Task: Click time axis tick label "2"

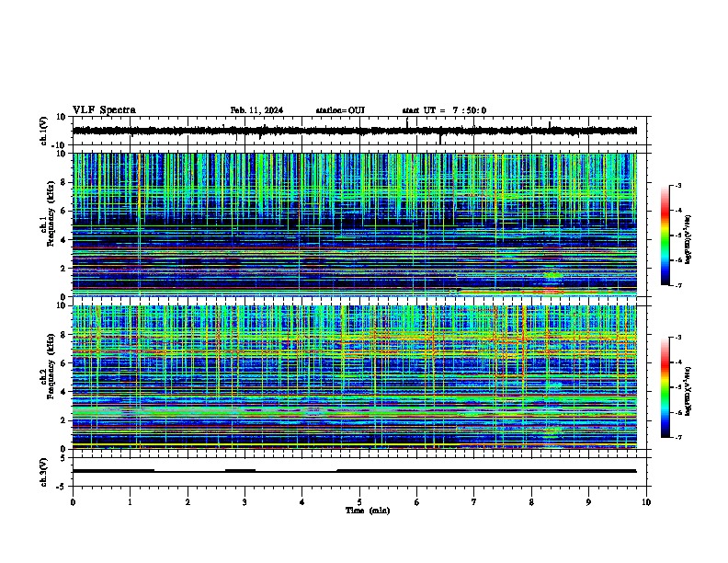Action: pos(188,502)
